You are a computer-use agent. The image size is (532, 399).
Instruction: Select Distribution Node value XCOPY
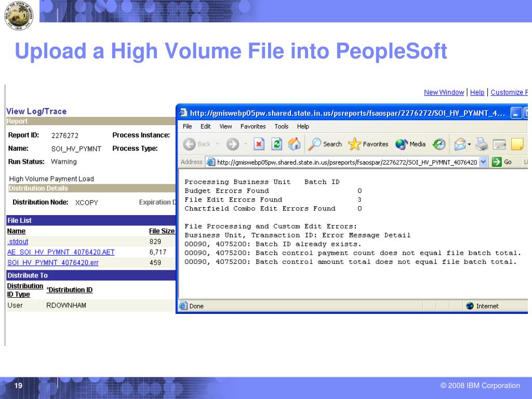coord(87,203)
